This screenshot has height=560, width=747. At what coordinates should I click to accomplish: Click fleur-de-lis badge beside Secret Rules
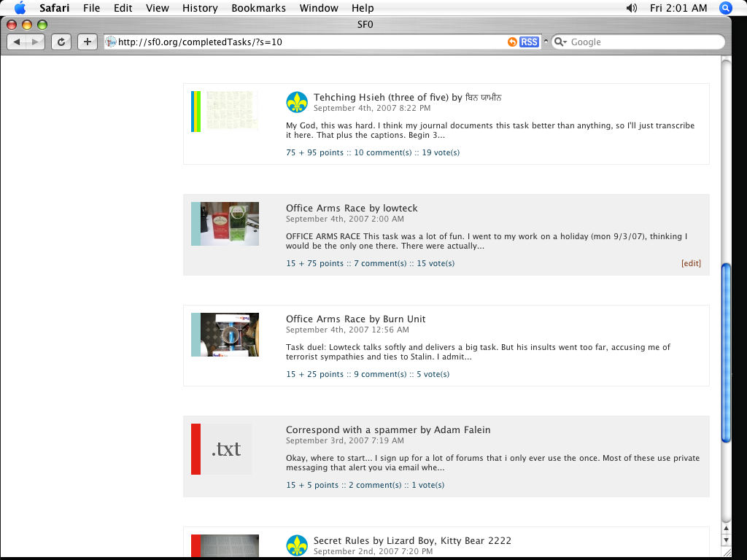tap(297, 545)
